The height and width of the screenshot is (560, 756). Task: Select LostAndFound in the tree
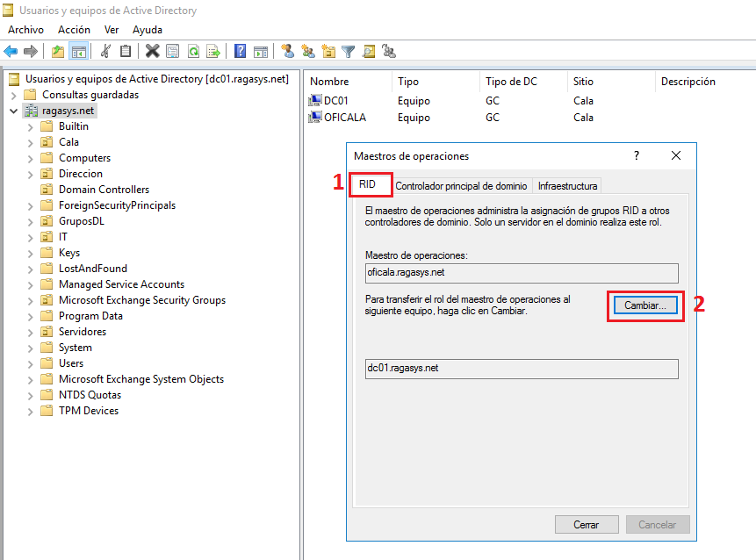click(x=93, y=269)
